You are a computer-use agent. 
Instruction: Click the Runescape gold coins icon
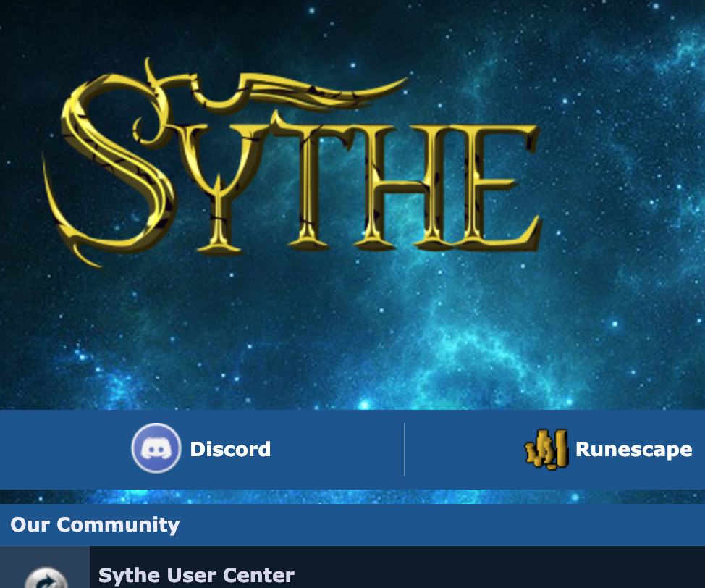[x=546, y=450]
